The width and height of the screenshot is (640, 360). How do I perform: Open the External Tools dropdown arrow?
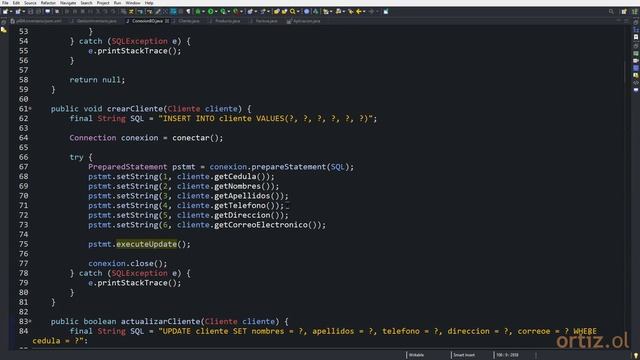point(241,11)
